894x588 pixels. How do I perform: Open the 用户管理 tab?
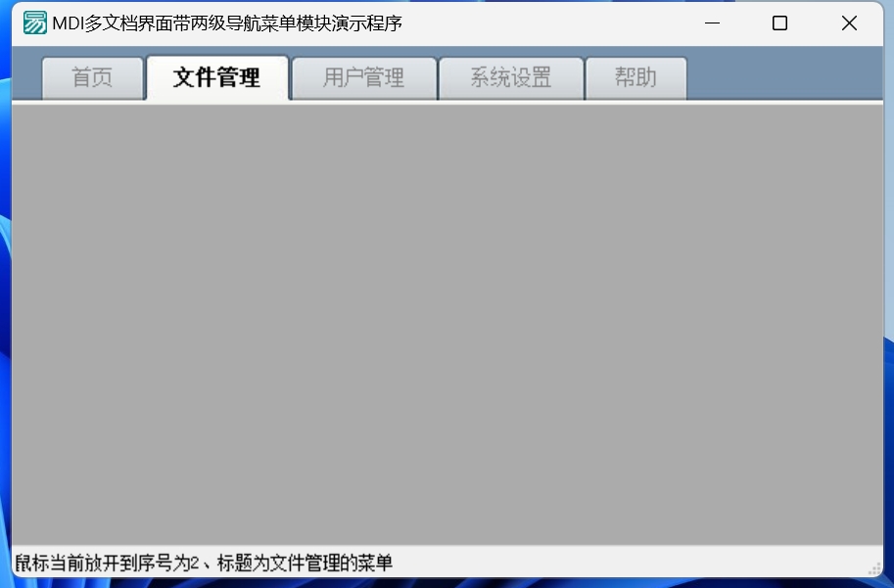click(x=363, y=78)
